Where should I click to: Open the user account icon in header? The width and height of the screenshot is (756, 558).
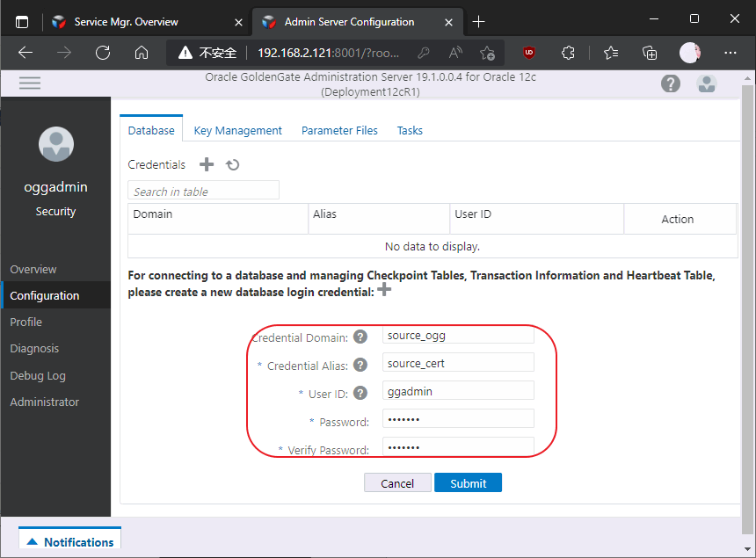[x=706, y=83]
